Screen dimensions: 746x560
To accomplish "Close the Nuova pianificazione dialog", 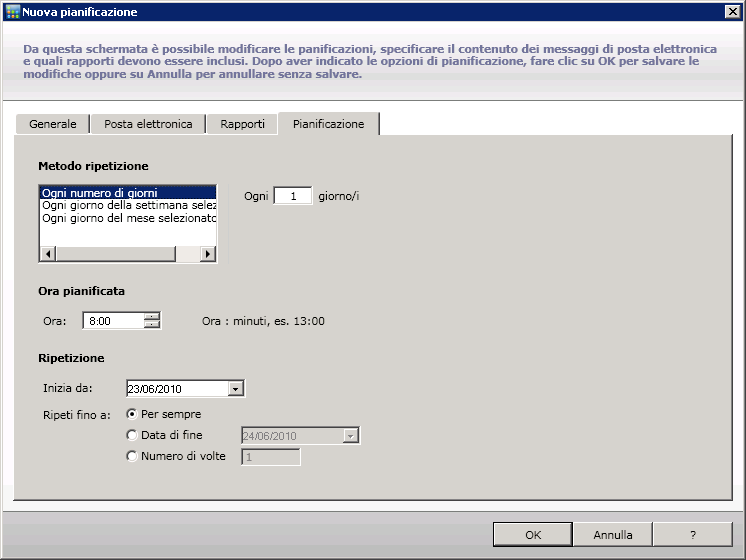I will pyautogui.click(x=733, y=11).
